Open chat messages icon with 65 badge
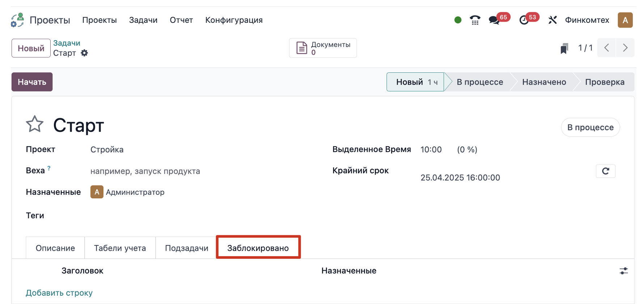This screenshot has width=644, height=304. [494, 20]
